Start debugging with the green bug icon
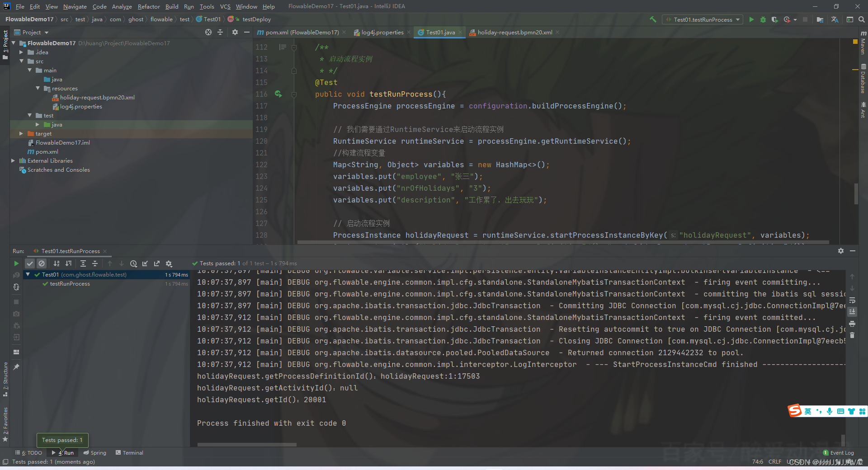The image size is (868, 470). [763, 19]
